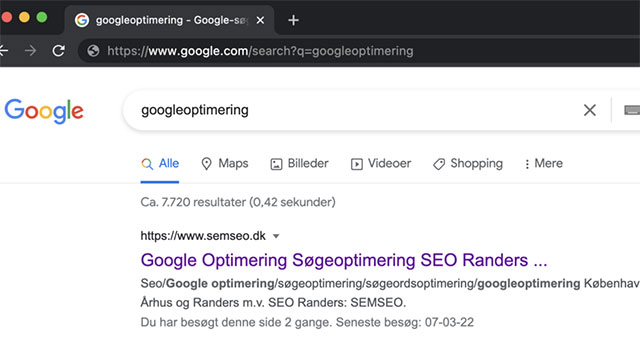Open the on-screen keyboard icon
The width and height of the screenshot is (640, 360).
click(x=632, y=110)
